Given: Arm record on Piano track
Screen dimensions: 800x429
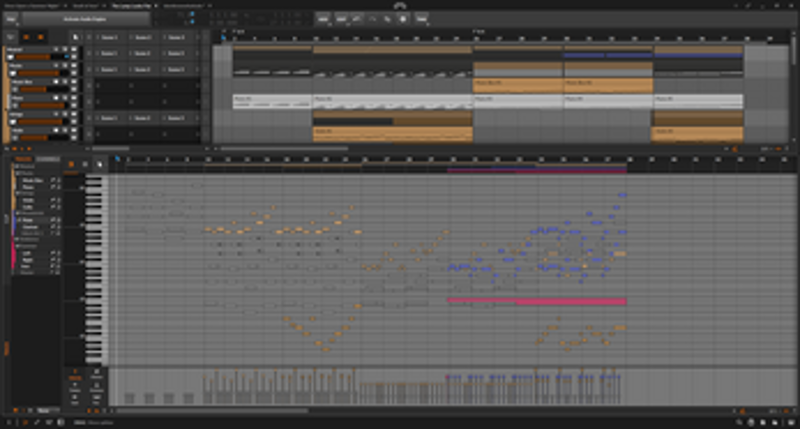Looking at the screenshot, I should (x=56, y=98).
